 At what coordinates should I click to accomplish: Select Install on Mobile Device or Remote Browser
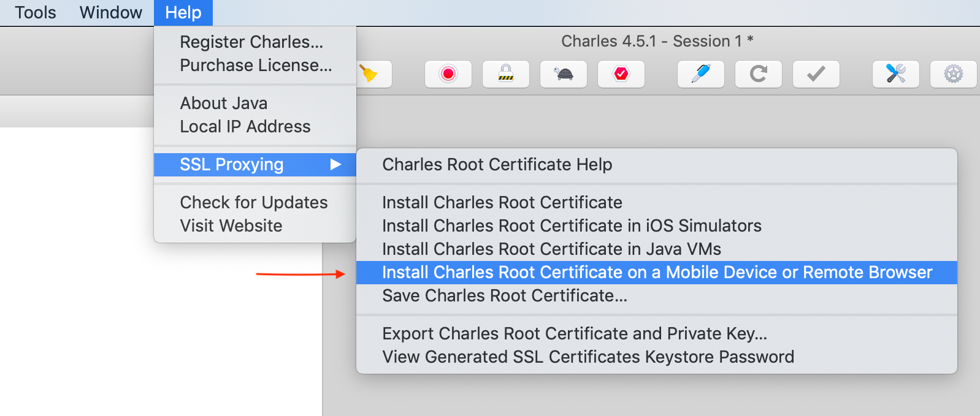(657, 272)
